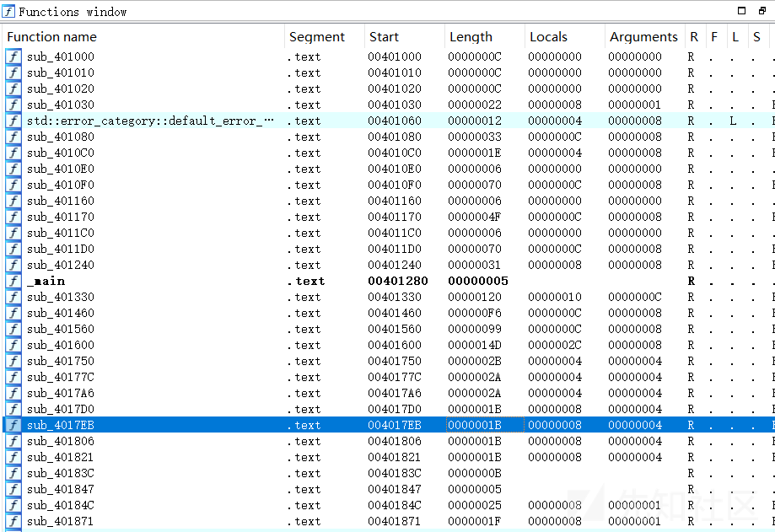Sort by the Locals column header
This screenshot has width=775, height=532.
coord(564,36)
